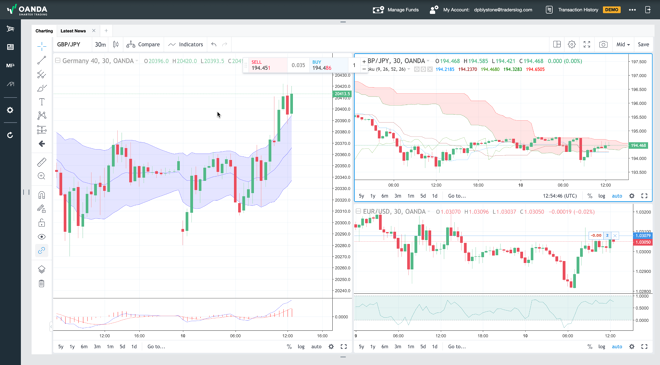This screenshot has height=365, width=660.
Task: Click the SELL 194.451 button
Action: pos(267,65)
